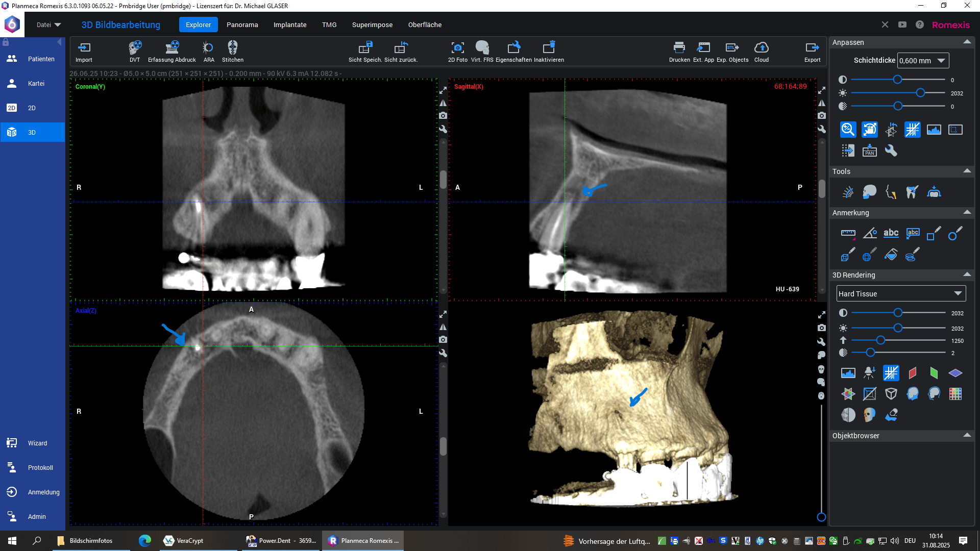Switch to the Oberfläche tab
The image size is (980, 551).
coord(425,24)
